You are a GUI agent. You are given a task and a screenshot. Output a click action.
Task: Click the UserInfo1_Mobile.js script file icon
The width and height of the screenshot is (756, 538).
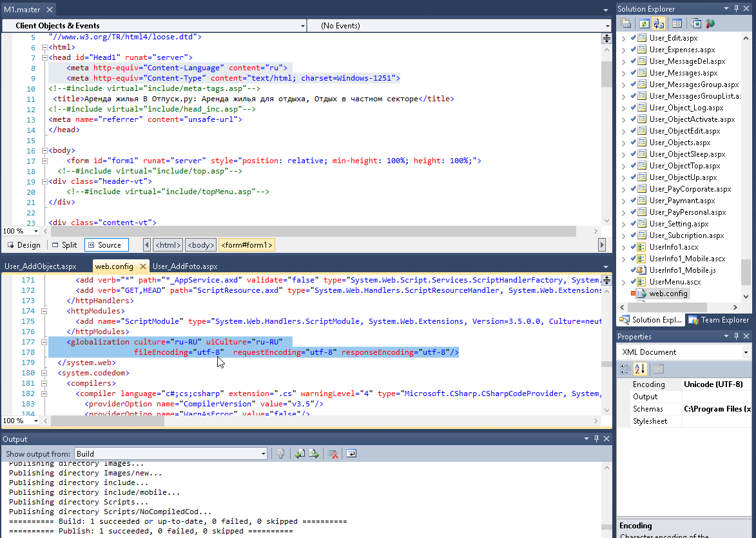tap(641, 270)
